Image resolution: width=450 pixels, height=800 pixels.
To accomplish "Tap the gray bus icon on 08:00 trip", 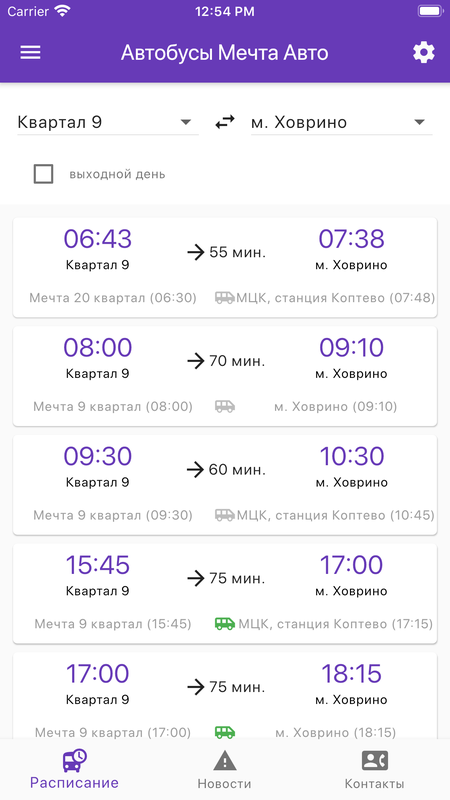I will 224,406.
